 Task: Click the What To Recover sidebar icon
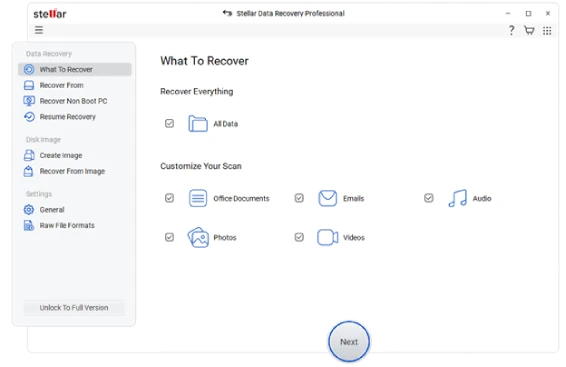click(x=29, y=69)
